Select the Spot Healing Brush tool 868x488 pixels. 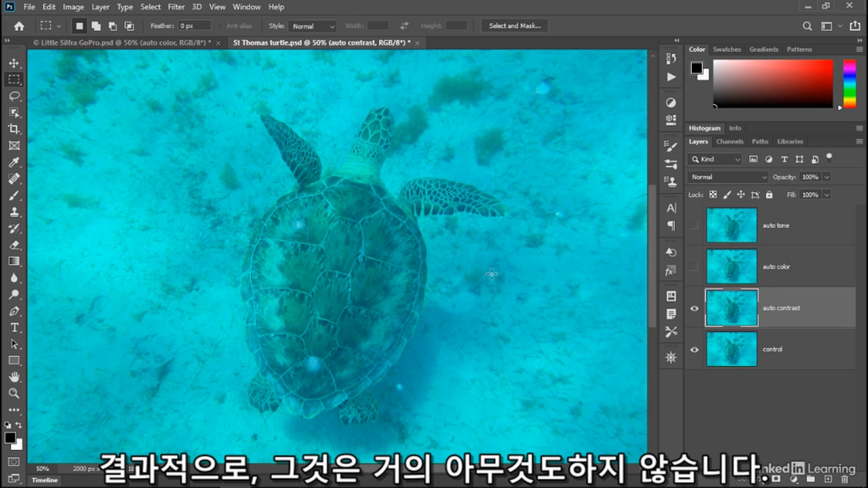click(x=14, y=179)
